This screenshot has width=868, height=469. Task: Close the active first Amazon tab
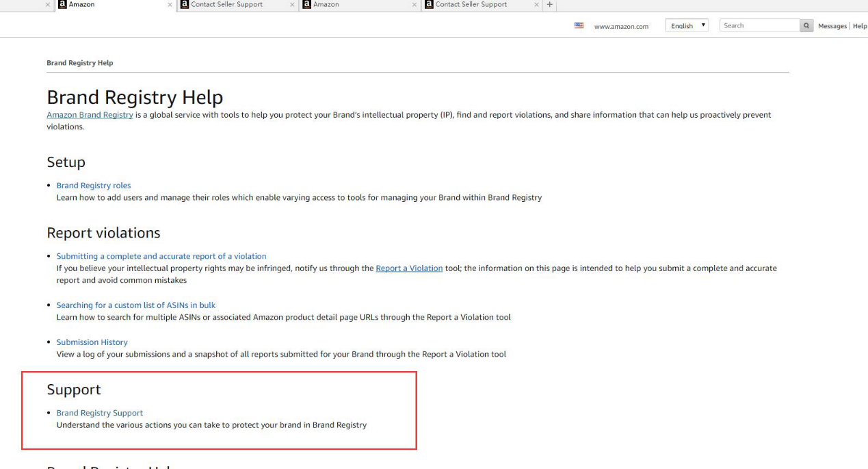170,5
